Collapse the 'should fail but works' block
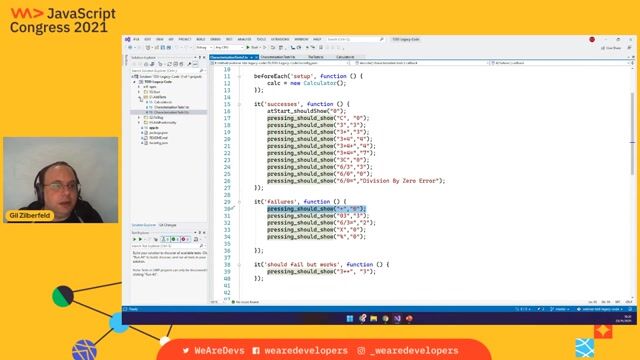This screenshot has width=640, height=360. (x=239, y=264)
